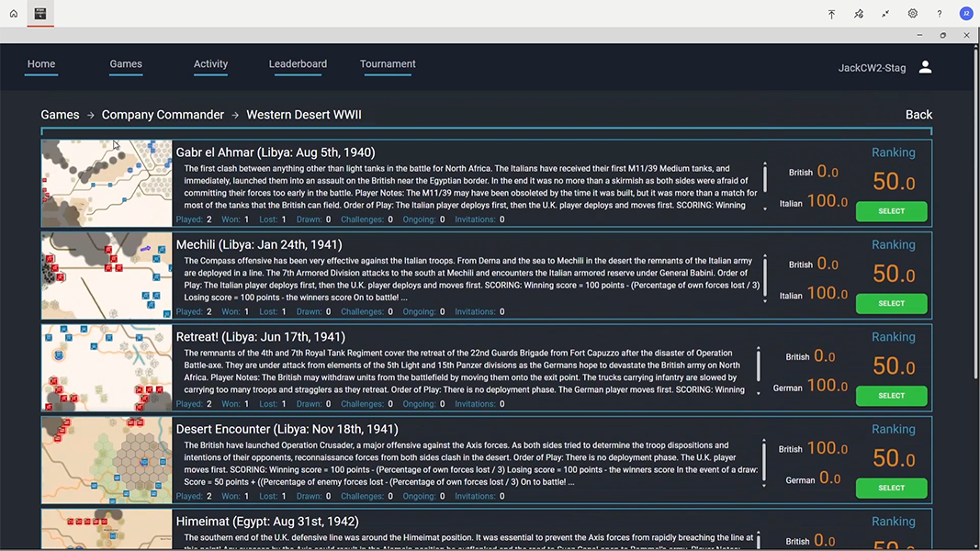980x551 pixels.
Task: Open the Games breadcrumb link
Action: [x=59, y=114]
